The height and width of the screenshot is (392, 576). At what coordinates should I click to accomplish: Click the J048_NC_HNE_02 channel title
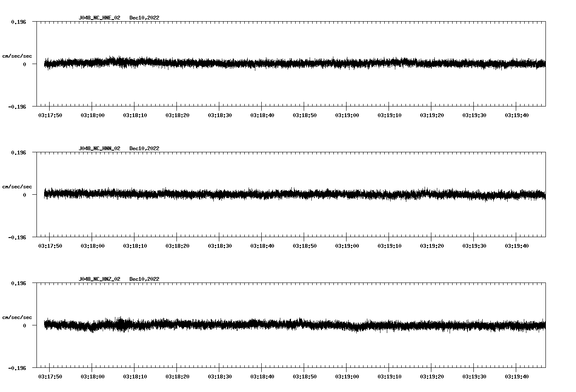tap(99, 18)
